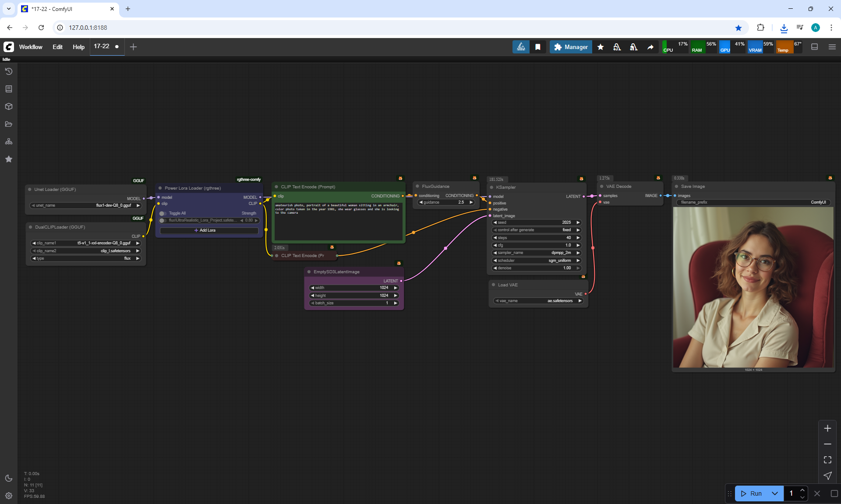Viewport: 841px width, 504px height.
Task: Toggle the UltraRealistic_Lora_Project lora switch
Action: [163, 220]
